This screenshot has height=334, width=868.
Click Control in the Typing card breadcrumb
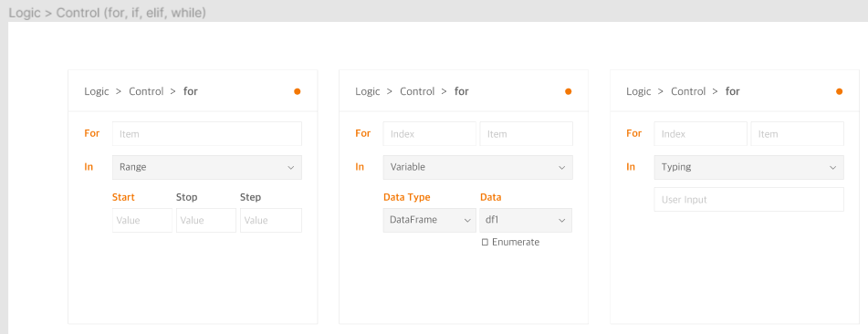[688, 91]
